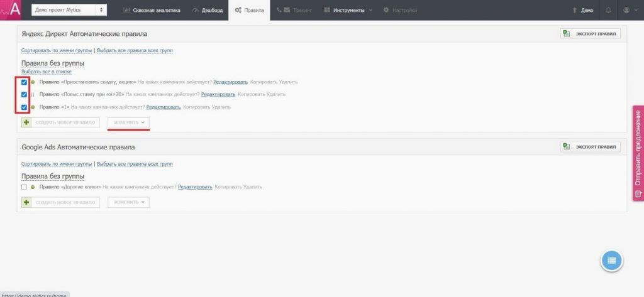The height and width of the screenshot is (297, 644).
Task: Click Excel icon in Google Ads export button
Action: coord(567,147)
